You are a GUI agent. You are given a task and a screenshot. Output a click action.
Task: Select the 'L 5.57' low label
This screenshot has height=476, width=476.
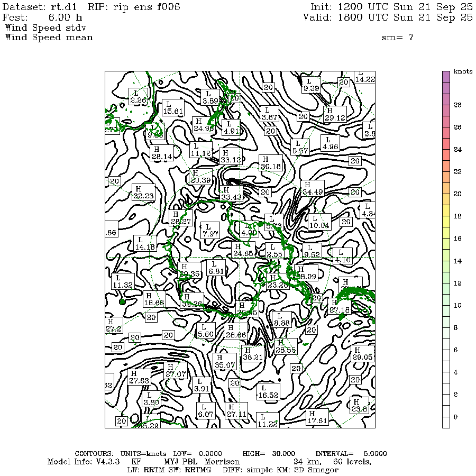[x=300, y=147]
